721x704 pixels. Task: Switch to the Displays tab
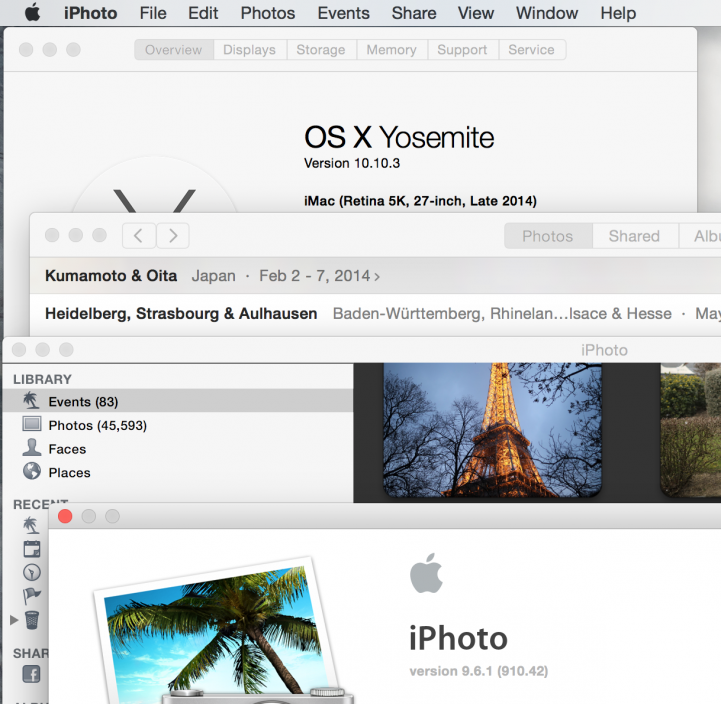pyautogui.click(x=250, y=50)
